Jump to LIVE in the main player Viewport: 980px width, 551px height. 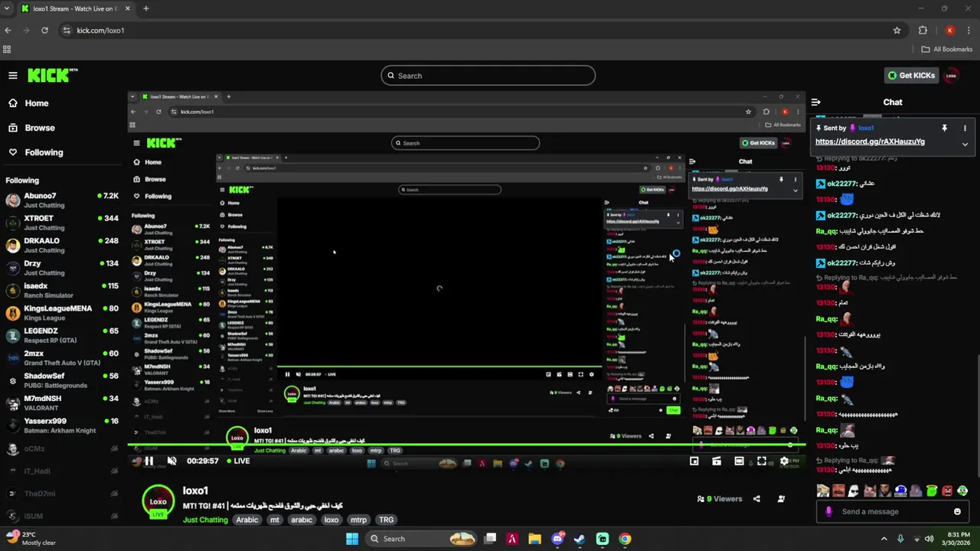click(x=238, y=461)
